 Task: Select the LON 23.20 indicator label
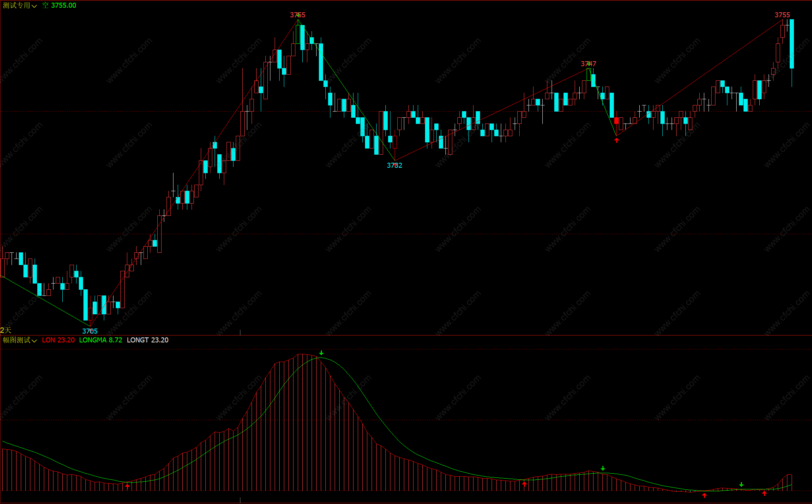[x=58, y=340]
